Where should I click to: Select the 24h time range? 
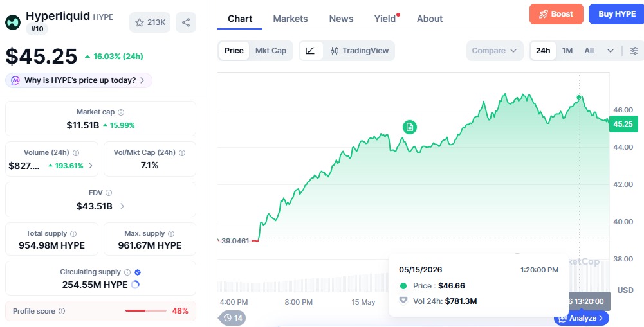point(543,51)
